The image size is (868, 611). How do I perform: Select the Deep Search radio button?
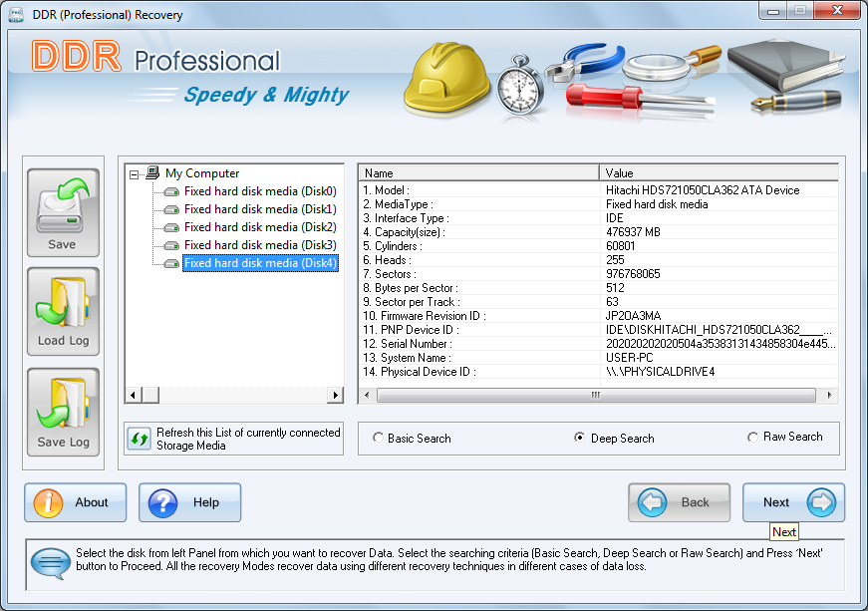(x=580, y=438)
